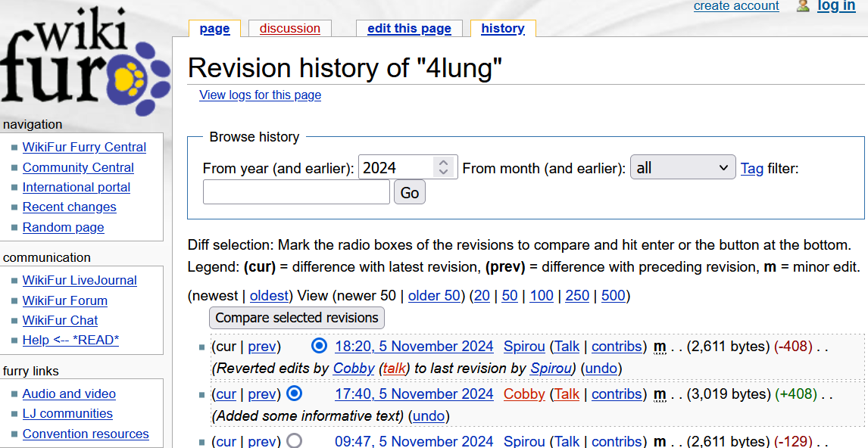Viewport: 868px width, 448px height.
Task: Undo the revert edit by Spirou
Action: pyautogui.click(x=602, y=369)
